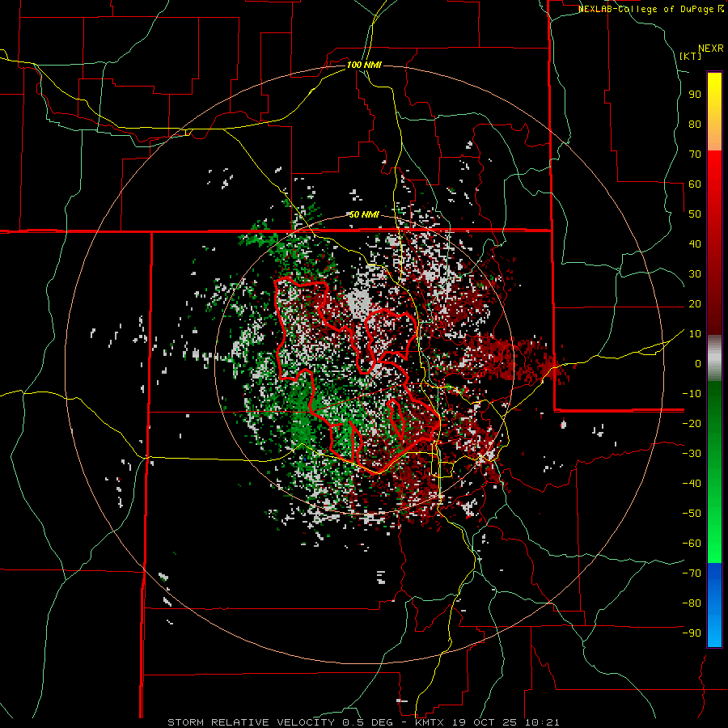Click the 100 NMI range ring label

364,65
